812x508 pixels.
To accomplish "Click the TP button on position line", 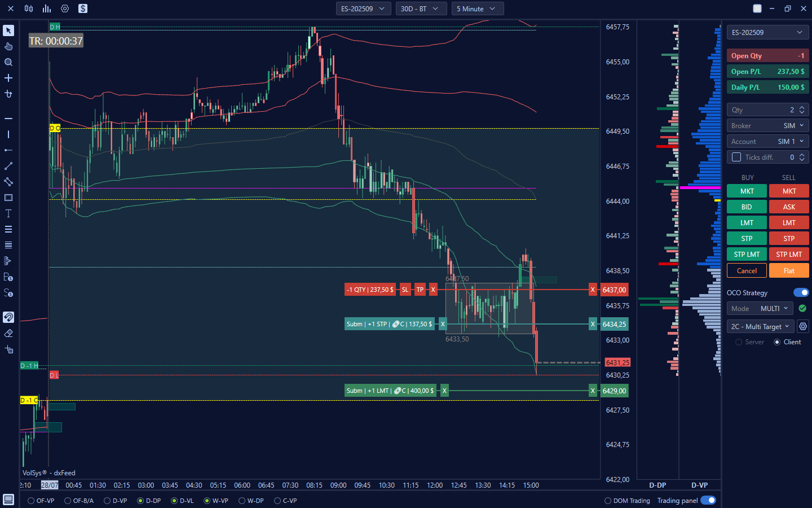I will pos(420,290).
